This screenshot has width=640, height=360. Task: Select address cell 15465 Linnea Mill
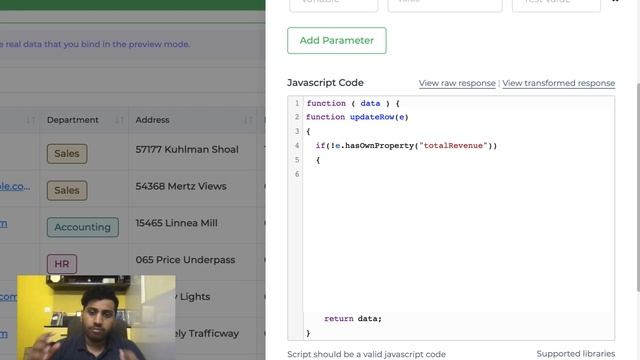[x=176, y=223]
